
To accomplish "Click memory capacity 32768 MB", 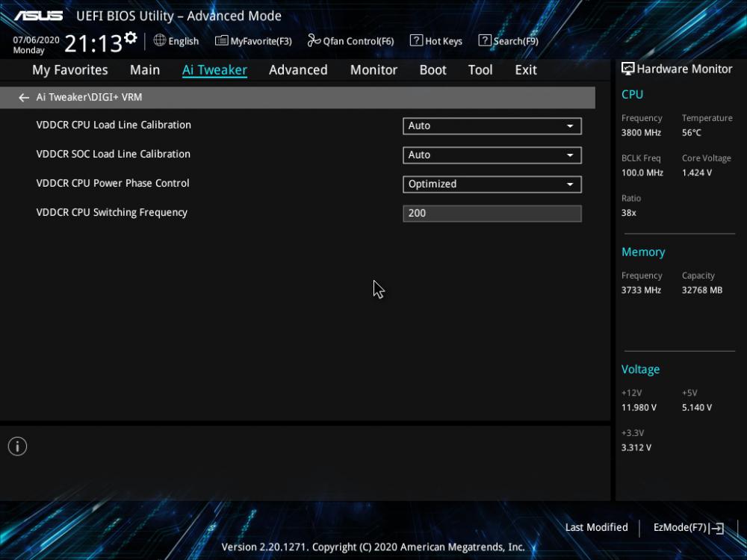I will click(701, 290).
